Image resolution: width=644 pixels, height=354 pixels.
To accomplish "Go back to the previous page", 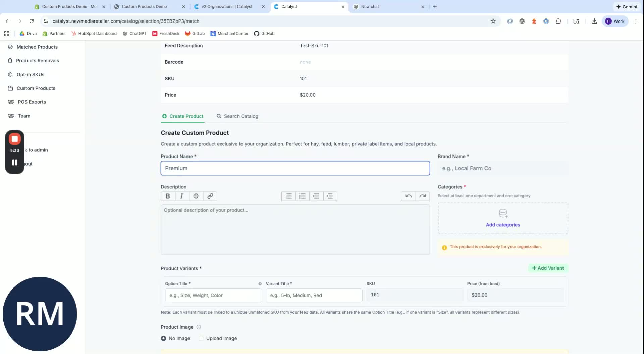I will pyautogui.click(x=7, y=21).
